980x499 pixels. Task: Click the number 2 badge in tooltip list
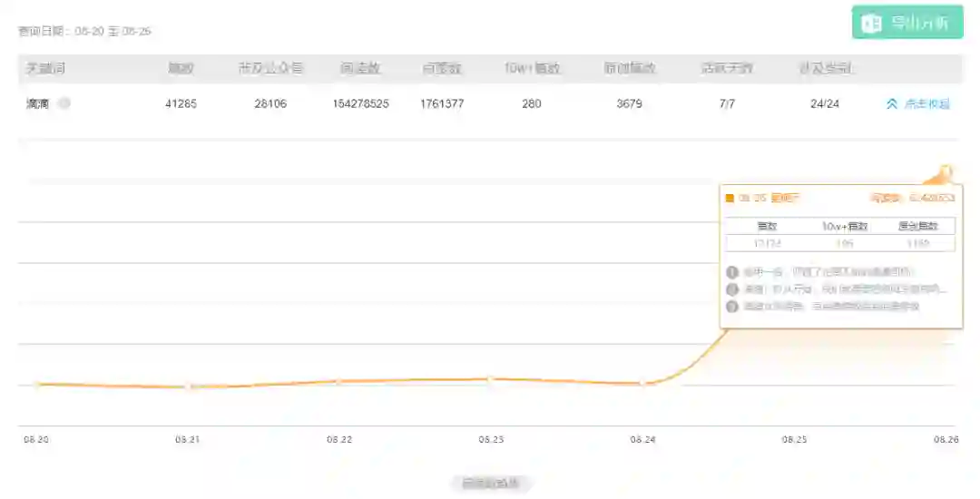click(732, 289)
